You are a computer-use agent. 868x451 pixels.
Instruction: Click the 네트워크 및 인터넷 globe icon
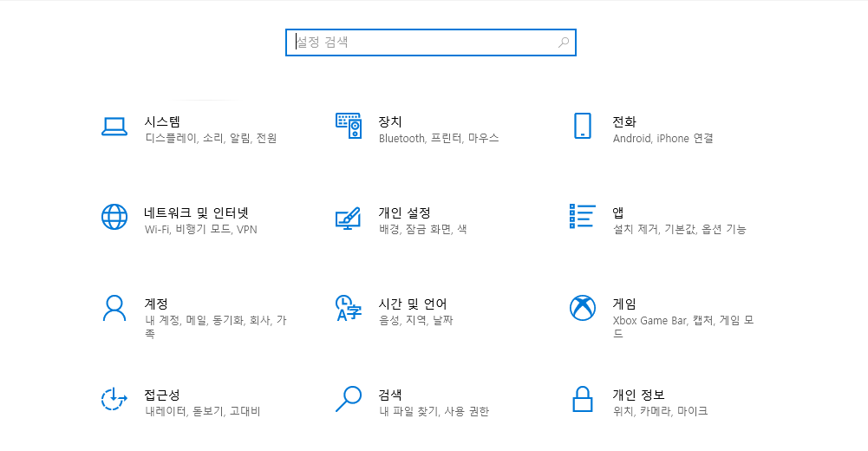point(114,217)
